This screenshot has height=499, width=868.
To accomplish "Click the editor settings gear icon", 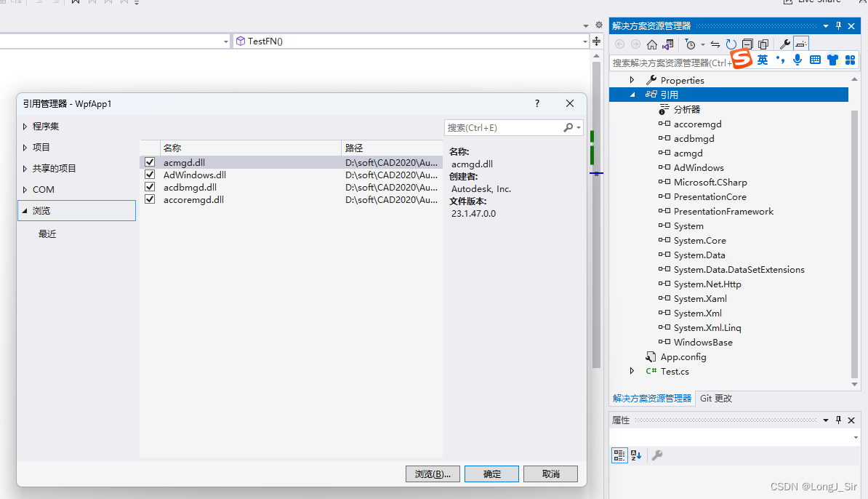I will click(x=599, y=25).
